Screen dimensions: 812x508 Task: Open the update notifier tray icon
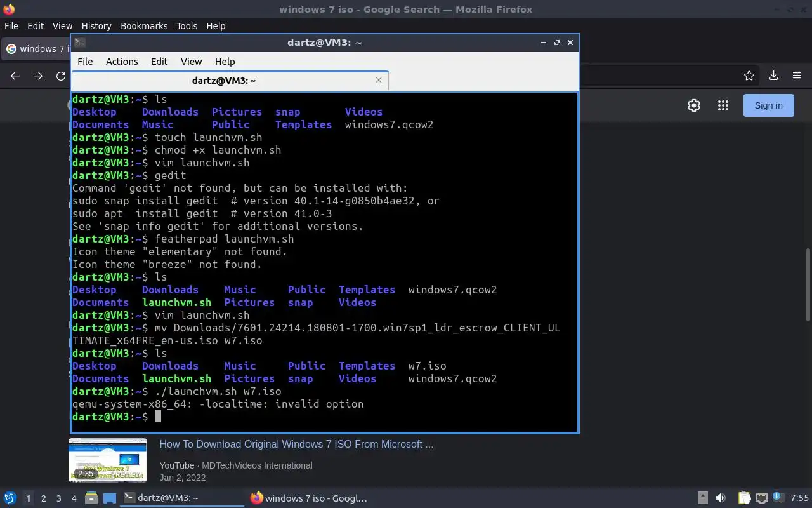pos(778,498)
